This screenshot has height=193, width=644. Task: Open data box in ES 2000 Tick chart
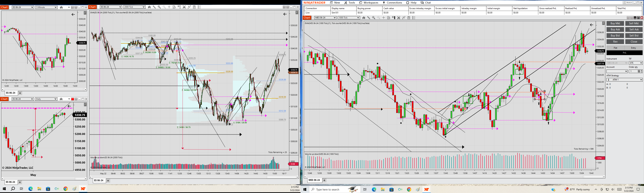[174, 7]
